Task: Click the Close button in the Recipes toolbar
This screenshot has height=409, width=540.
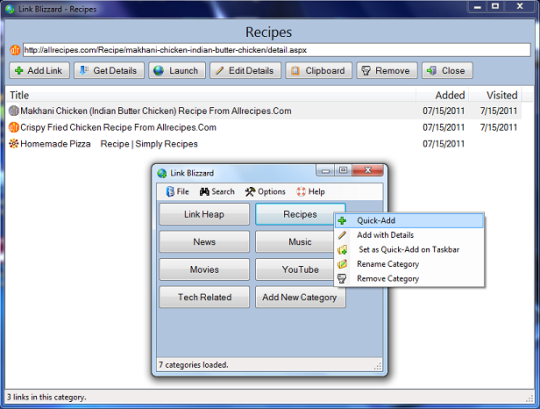Action: [447, 71]
